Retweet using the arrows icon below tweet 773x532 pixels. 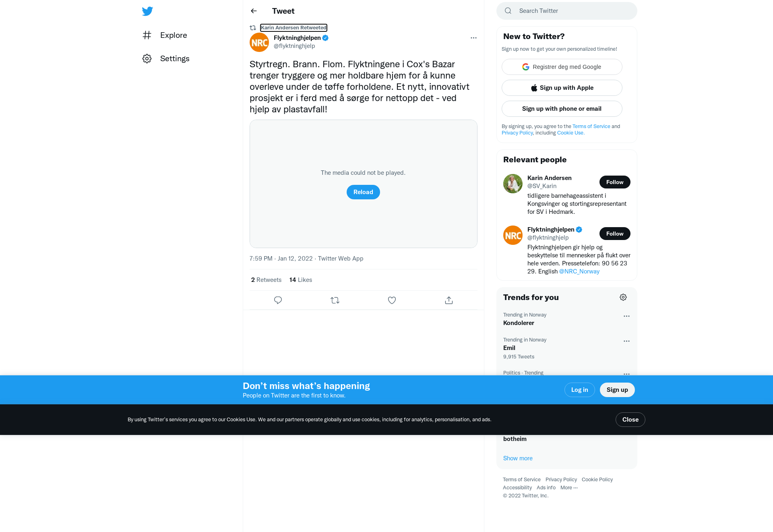point(335,300)
